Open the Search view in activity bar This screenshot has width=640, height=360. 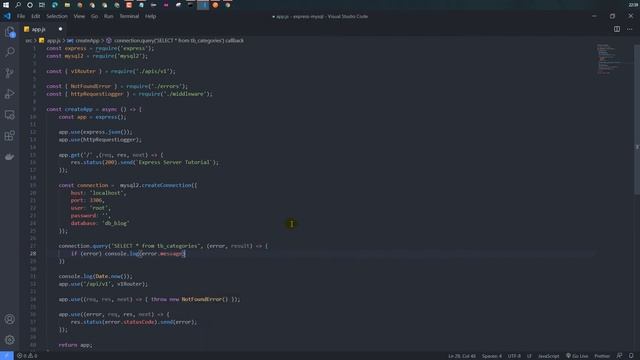tap(10, 52)
